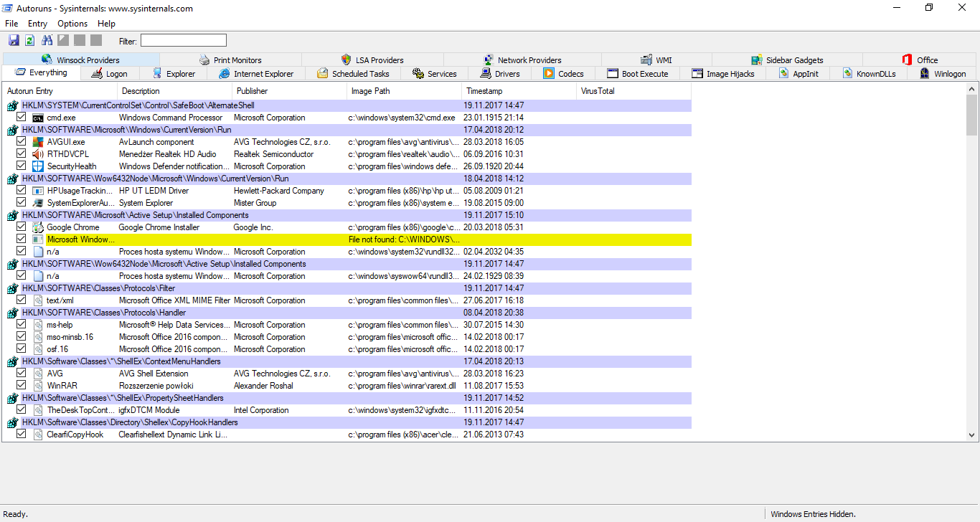Click the Autoruns title bar app icon

click(x=8, y=8)
